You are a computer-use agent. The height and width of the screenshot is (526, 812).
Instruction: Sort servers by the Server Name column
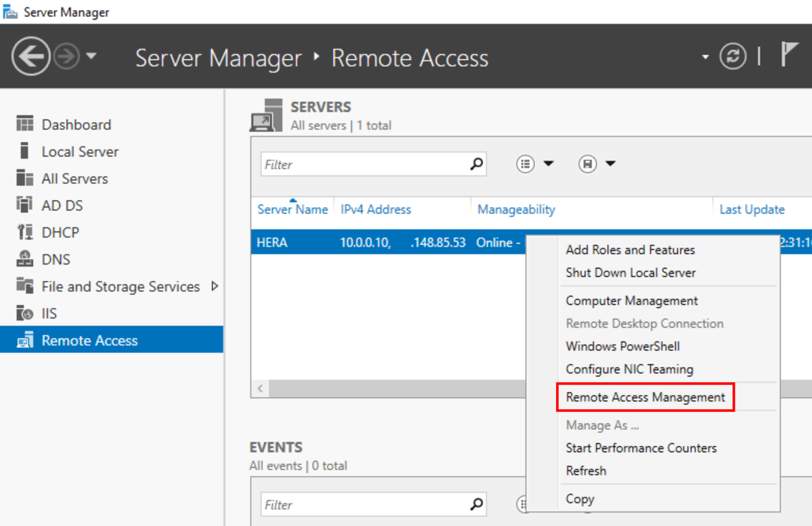coord(292,209)
